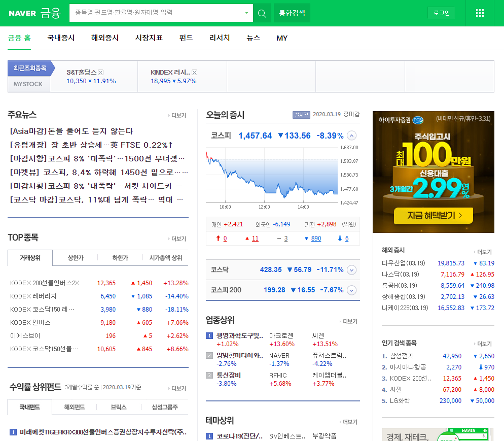The image size is (504, 441).
Task: Click 더보기 next to 해외 증시
Action: (483, 252)
